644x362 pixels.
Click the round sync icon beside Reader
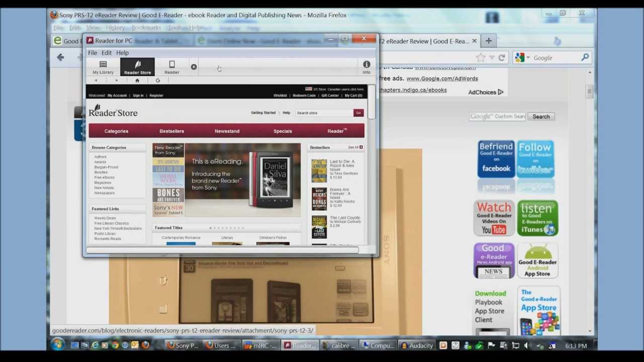pyautogui.click(x=194, y=67)
